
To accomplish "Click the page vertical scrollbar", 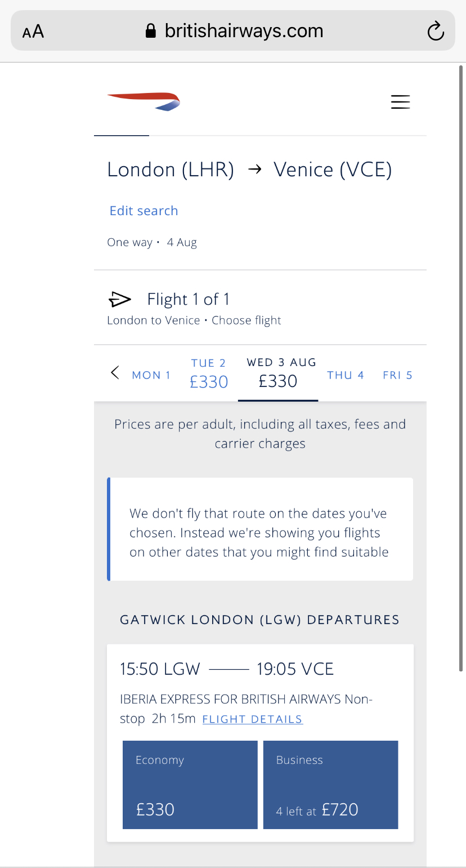I will (x=461, y=366).
